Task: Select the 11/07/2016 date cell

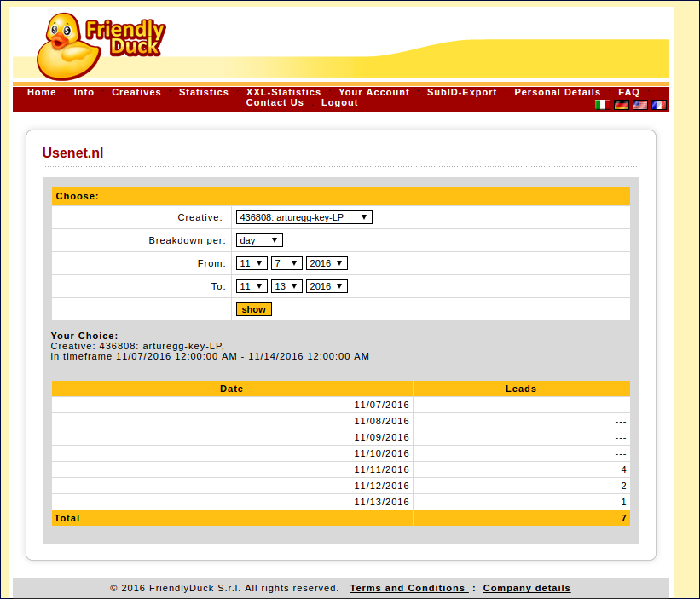Action: click(x=232, y=405)
